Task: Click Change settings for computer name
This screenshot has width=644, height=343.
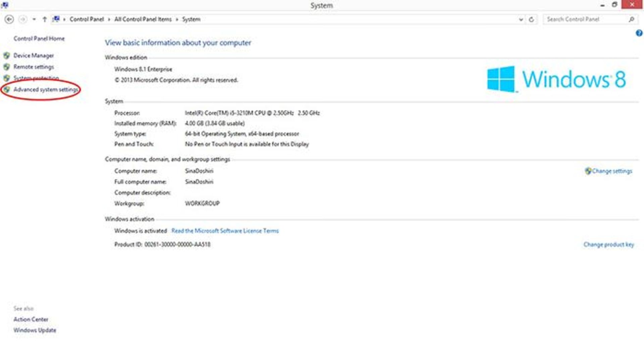Action: tap(612, 171)
